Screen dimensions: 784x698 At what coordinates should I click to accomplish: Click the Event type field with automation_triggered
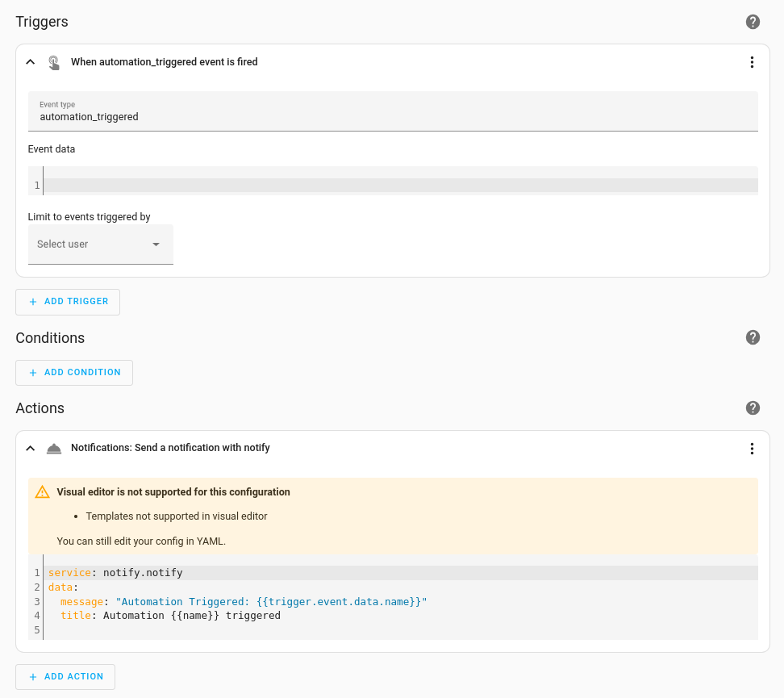click(393, 111)
